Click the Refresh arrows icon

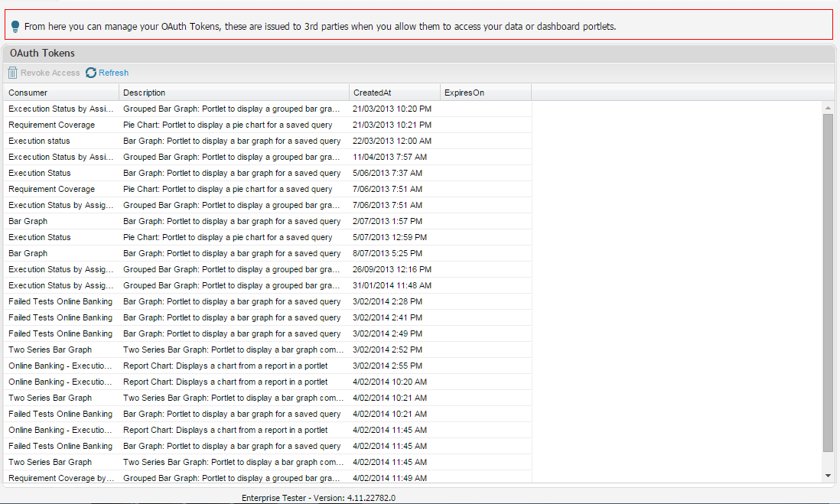[x=91, y=73]
